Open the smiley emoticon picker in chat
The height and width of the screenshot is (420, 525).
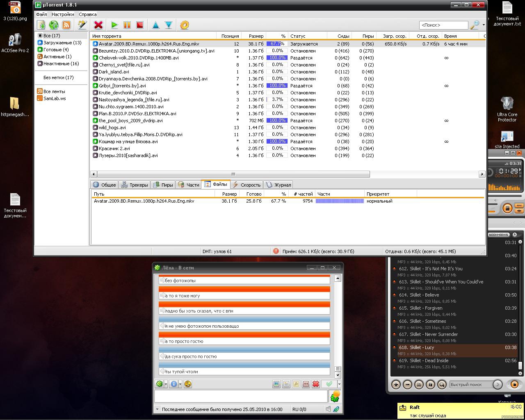point(188,384)
